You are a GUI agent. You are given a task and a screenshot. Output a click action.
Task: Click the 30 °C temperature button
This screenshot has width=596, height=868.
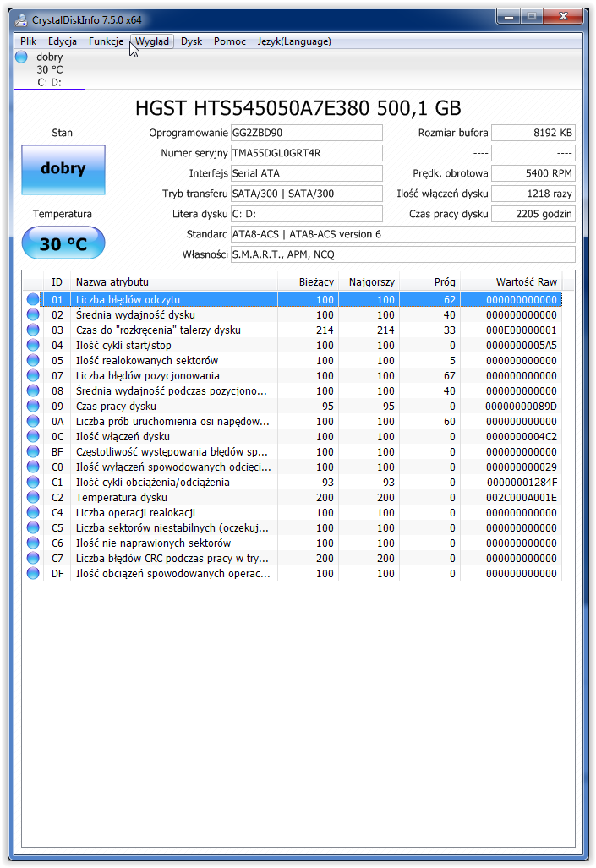[63, 243]
